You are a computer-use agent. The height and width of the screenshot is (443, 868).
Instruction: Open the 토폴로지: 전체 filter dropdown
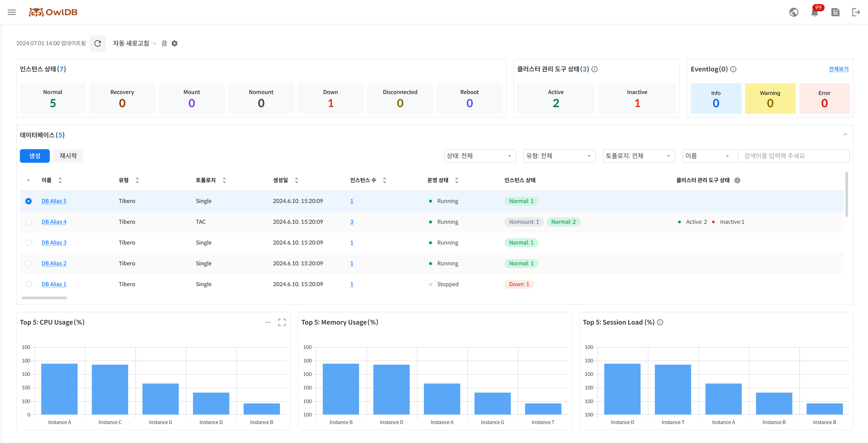click(x=639, y=156)
